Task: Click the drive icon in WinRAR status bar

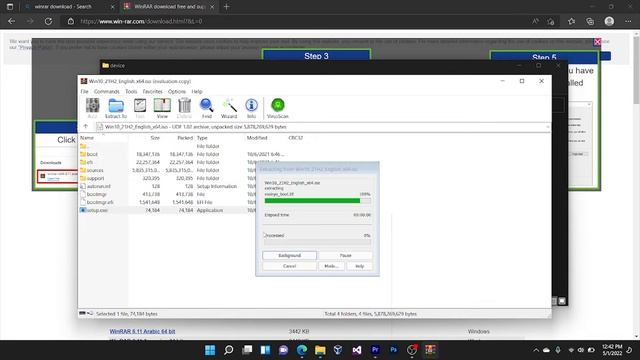Action: coord(82,313)
